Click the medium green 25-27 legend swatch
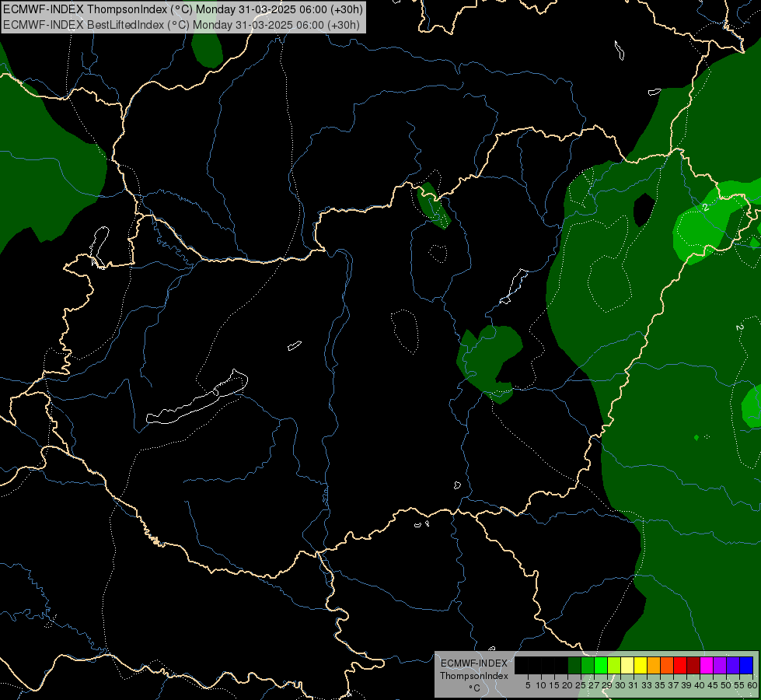The height and width of the screenshot is (700, 761). [x=588, y=665]
